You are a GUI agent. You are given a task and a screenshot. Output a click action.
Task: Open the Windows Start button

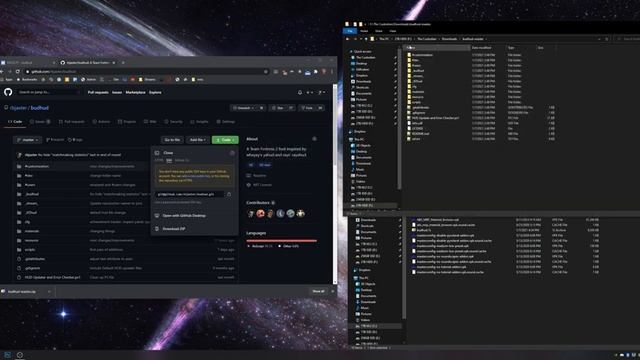pos(7,355)
